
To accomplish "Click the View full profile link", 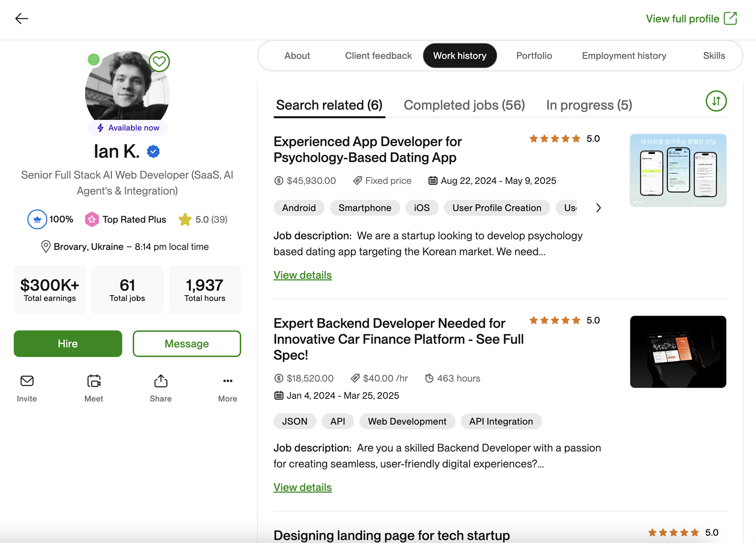I will 682,18.
